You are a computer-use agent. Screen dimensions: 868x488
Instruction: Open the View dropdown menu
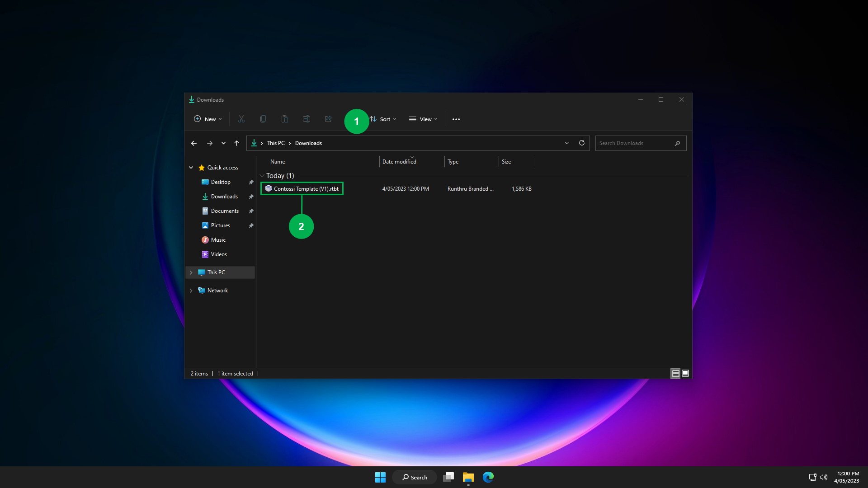(424, 119)
